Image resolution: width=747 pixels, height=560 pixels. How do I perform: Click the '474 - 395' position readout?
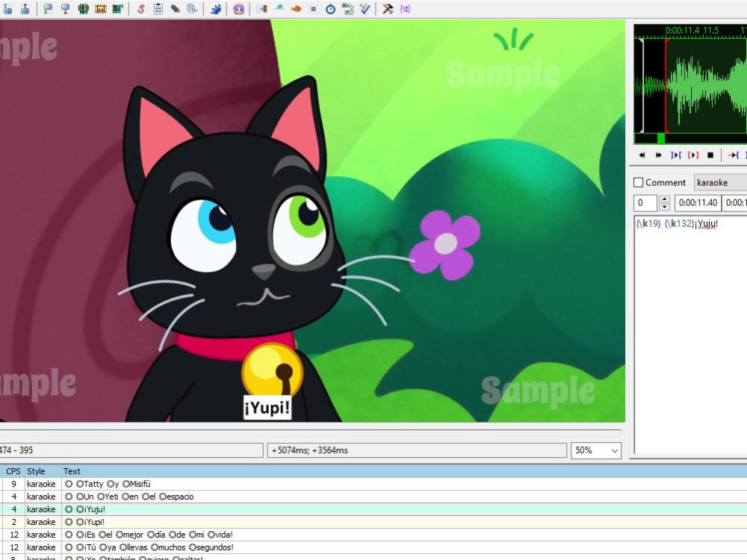coord(131,450)
